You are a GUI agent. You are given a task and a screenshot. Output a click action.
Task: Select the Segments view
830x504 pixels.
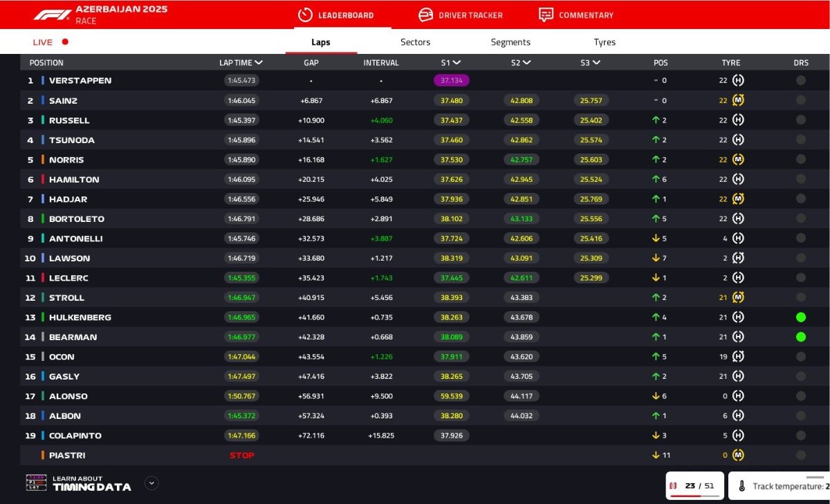pyautogui.click(x=510, y=41)
